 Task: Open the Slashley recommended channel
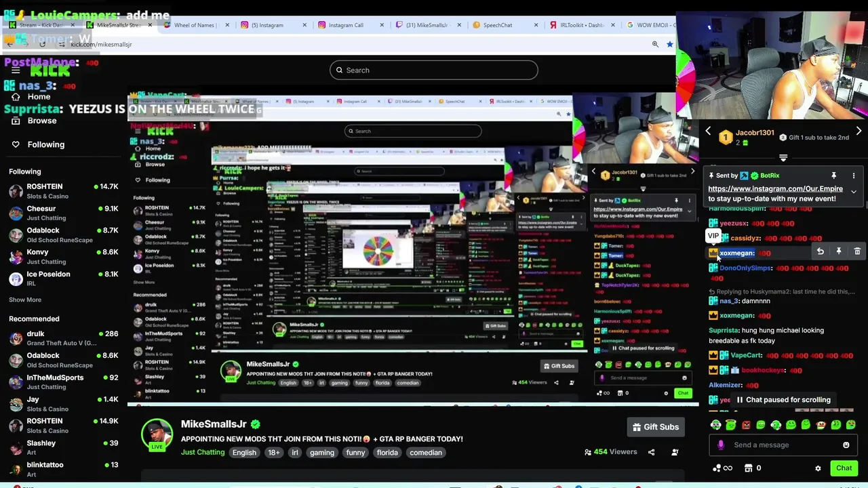pos(64,447)
